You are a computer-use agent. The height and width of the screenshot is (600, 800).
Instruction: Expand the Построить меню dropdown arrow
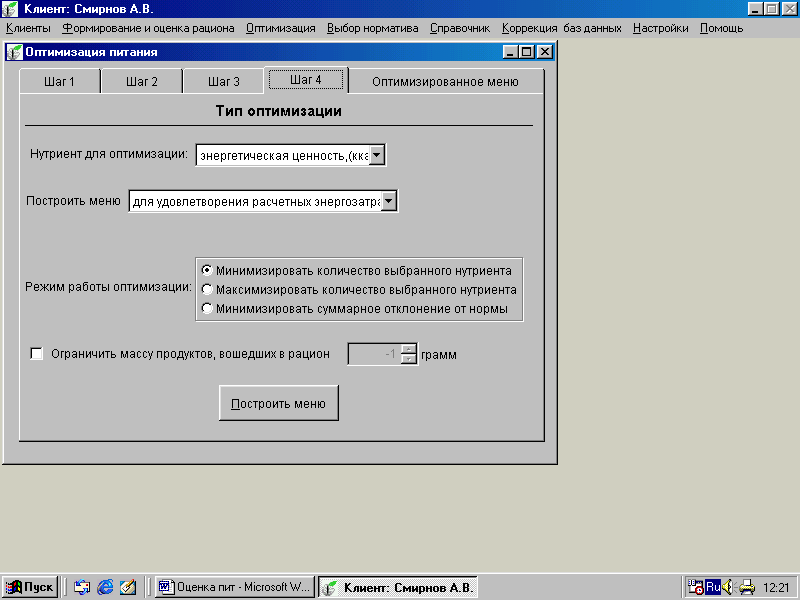tap(389, 201)
